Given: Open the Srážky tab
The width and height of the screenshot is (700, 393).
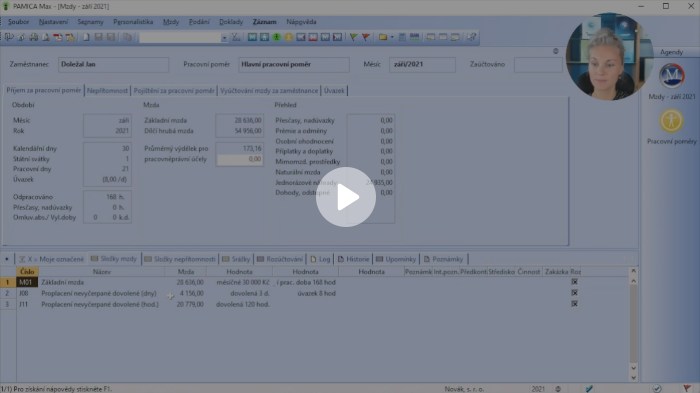Looking at the screenshot, I should [x=237, y=259].
